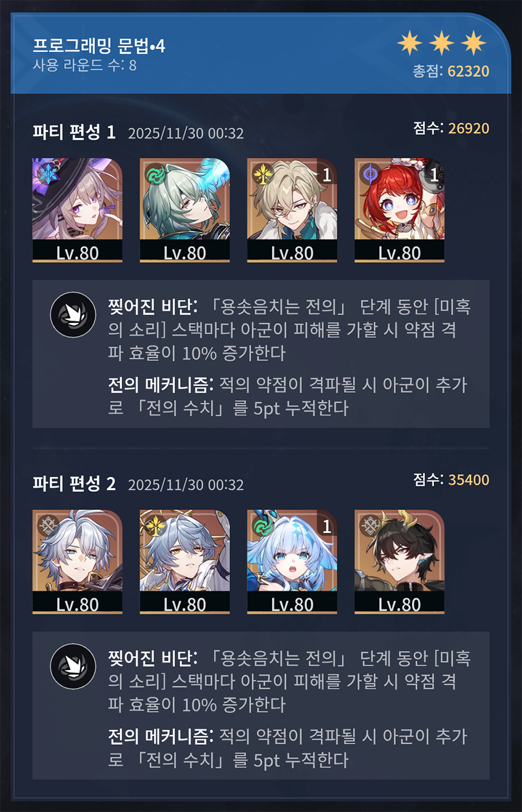
Task: Click the wind element icon on green-haired portrait
Action: (x=153, y=173)
